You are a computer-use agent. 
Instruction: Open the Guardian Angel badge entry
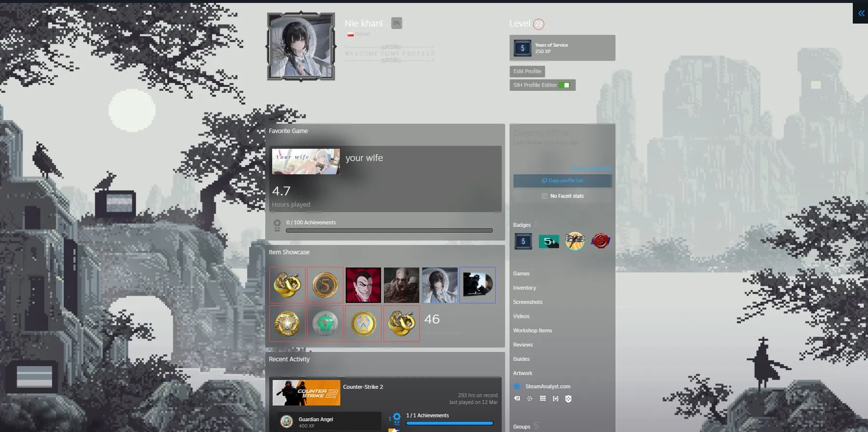[330, 422]
